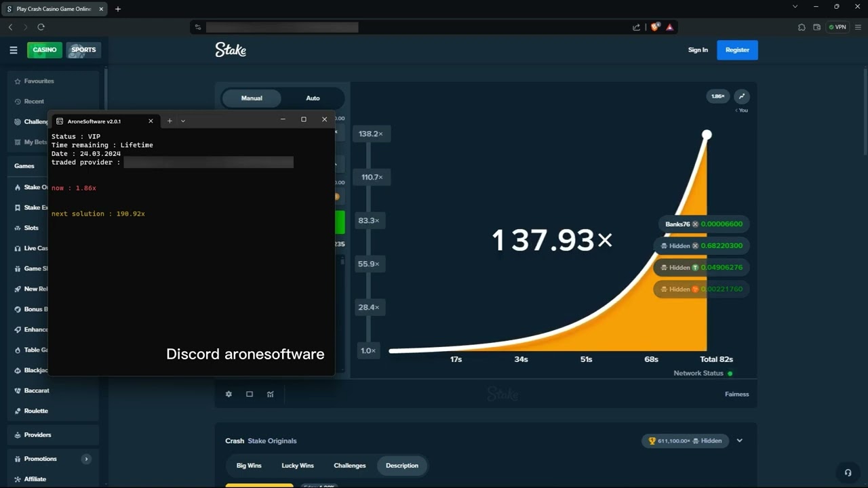The image size is (868, 488).
Task: Click the next solution 190.92x line
Action: (x=98, y=213)
